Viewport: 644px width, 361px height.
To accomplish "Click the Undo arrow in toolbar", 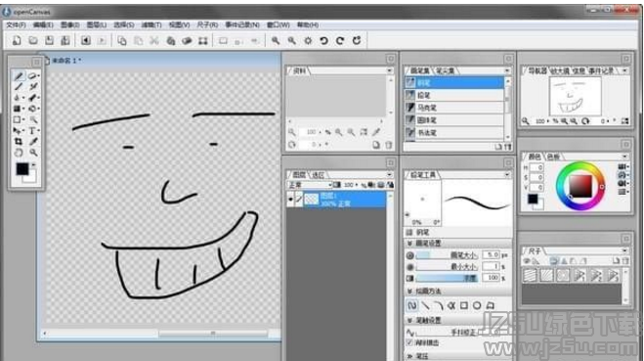I will point(323,41).
